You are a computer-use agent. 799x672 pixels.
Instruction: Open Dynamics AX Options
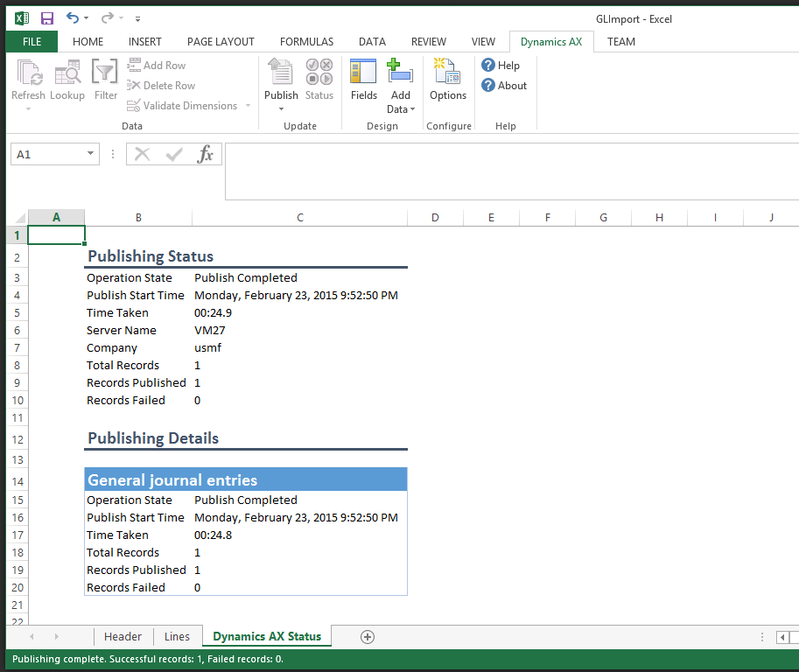pyautogui.click(x=448, y=80)
